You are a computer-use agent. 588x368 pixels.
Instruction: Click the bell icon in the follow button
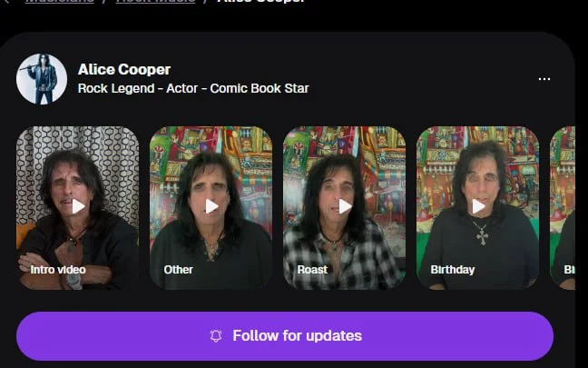[216, 336]
